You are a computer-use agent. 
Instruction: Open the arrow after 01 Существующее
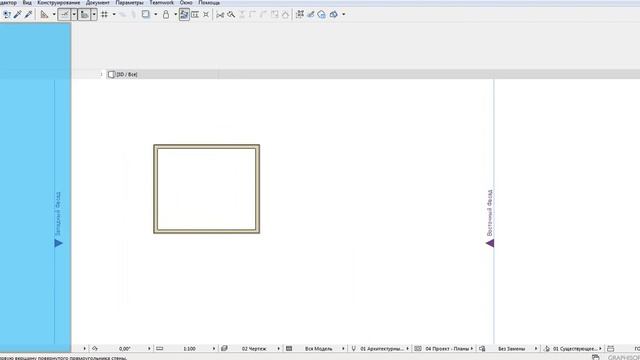coord(600,349)
